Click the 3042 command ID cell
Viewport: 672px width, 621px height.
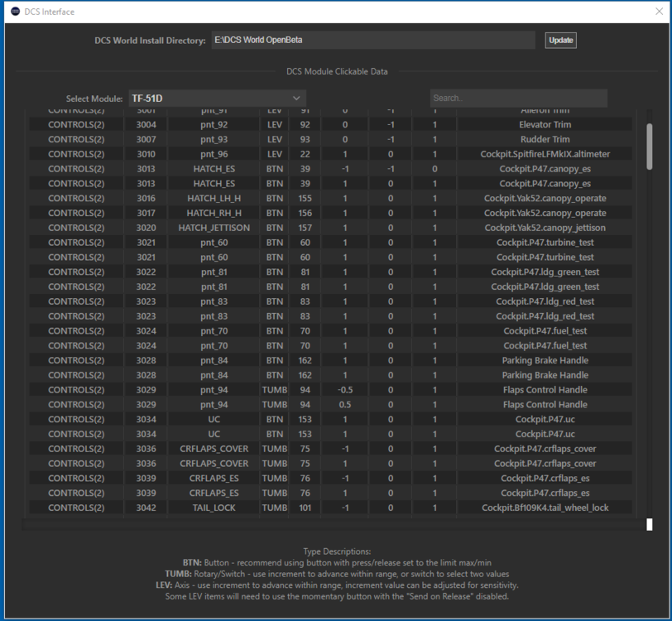[146, 508]
